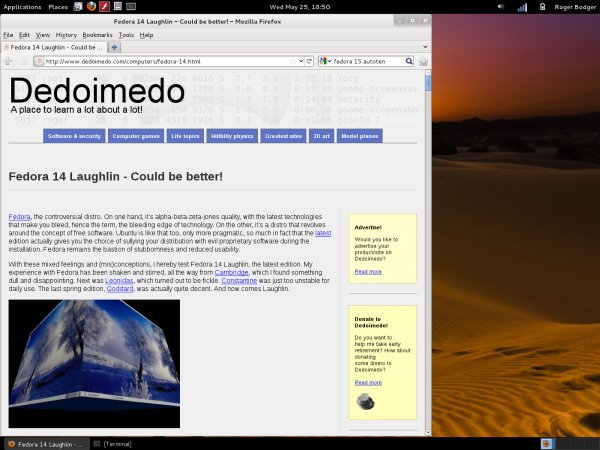This screenshot has height=450, width=600.
Task: Open the network signal strength indicator
Action: (x=522, y=7)
